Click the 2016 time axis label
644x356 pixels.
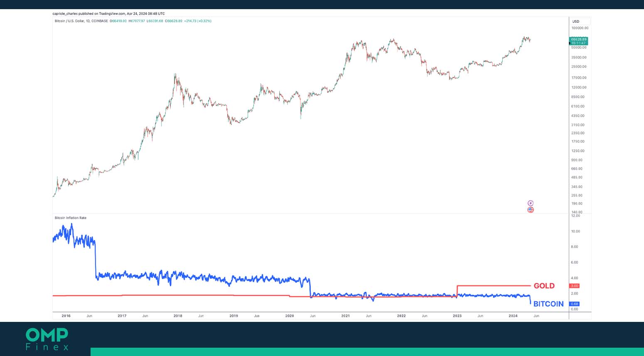(x=66, y=316)
